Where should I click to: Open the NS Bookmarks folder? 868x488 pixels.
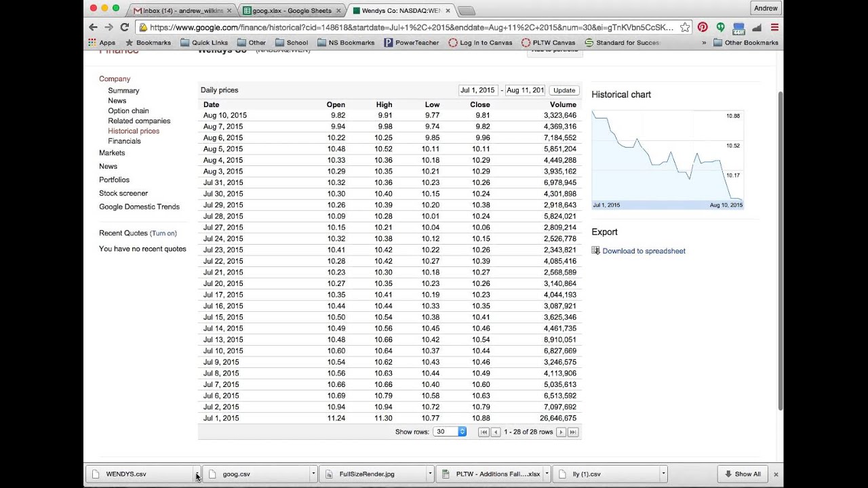(x=346, y=42)
